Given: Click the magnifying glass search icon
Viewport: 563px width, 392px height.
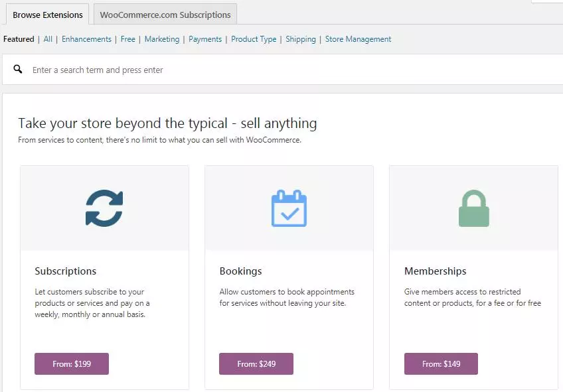Looking at the screenshot, I should (17, 69).
